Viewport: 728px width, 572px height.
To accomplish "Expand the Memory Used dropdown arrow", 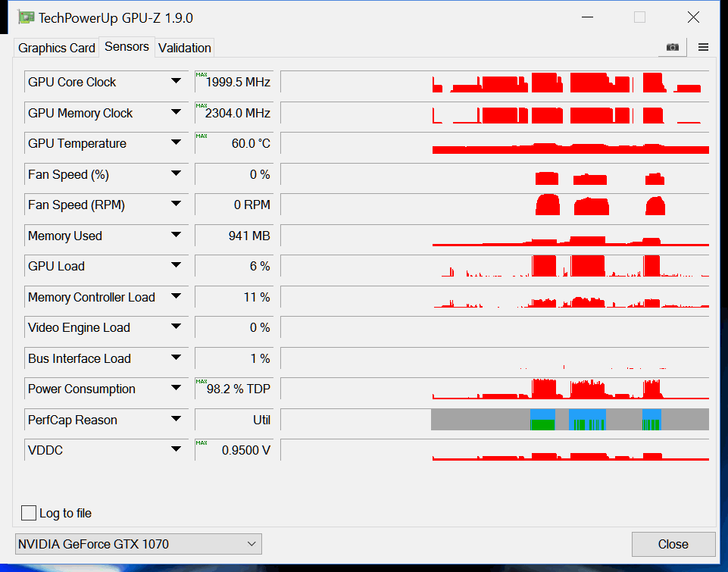I will coord(176,236).
